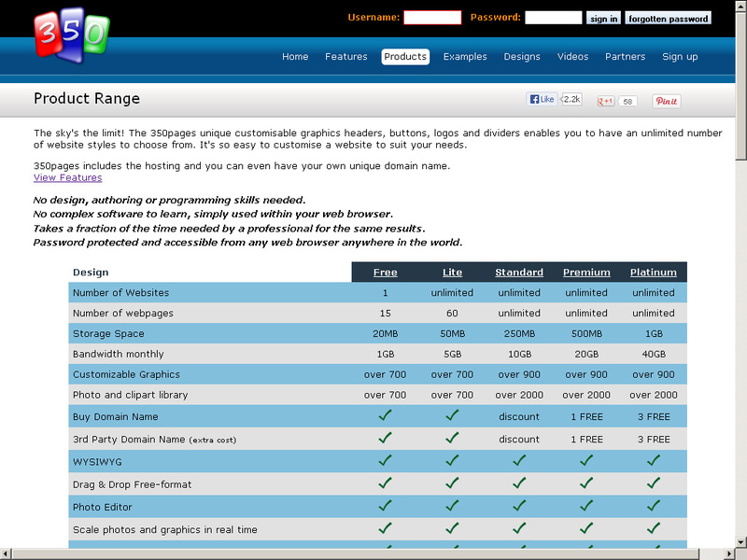Click the 3 FREE cell for 3rd Party Domain Name
The image size is (747, 560).
[x=653, y=439]
